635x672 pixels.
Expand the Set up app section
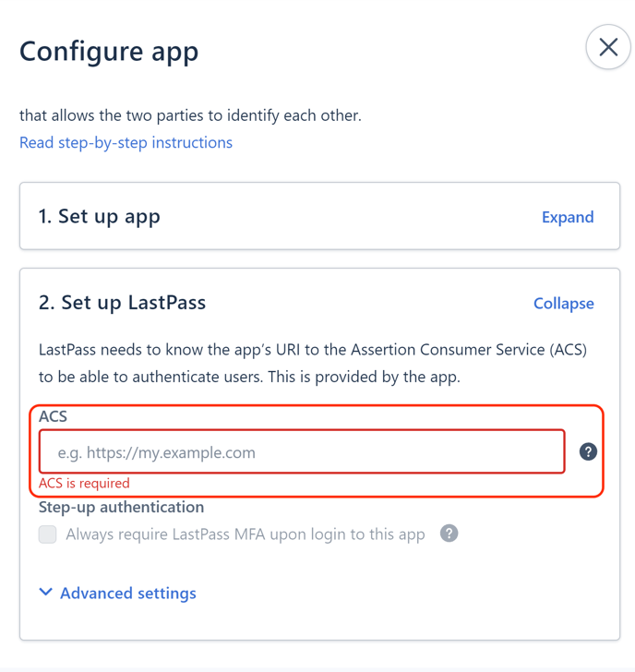pos(567,217)
